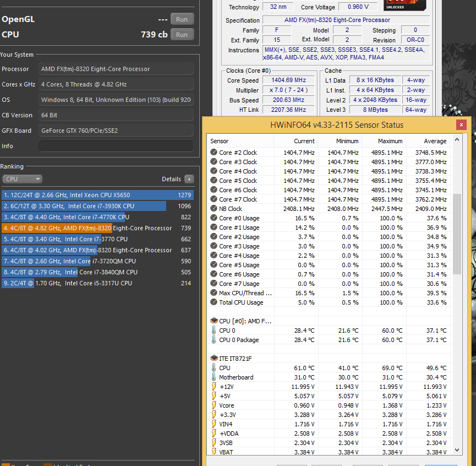
Task: Run the CPU benchmark
Action: [182, 35]
